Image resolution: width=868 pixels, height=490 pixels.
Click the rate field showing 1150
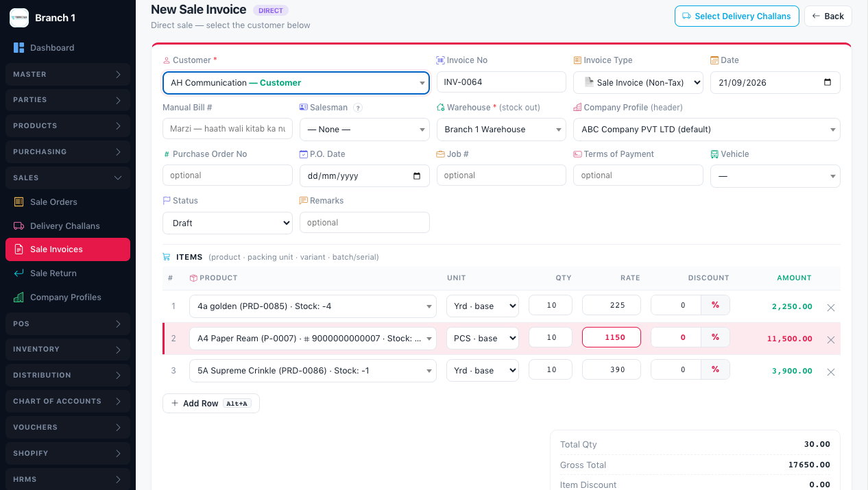click(x=612, y=337)
